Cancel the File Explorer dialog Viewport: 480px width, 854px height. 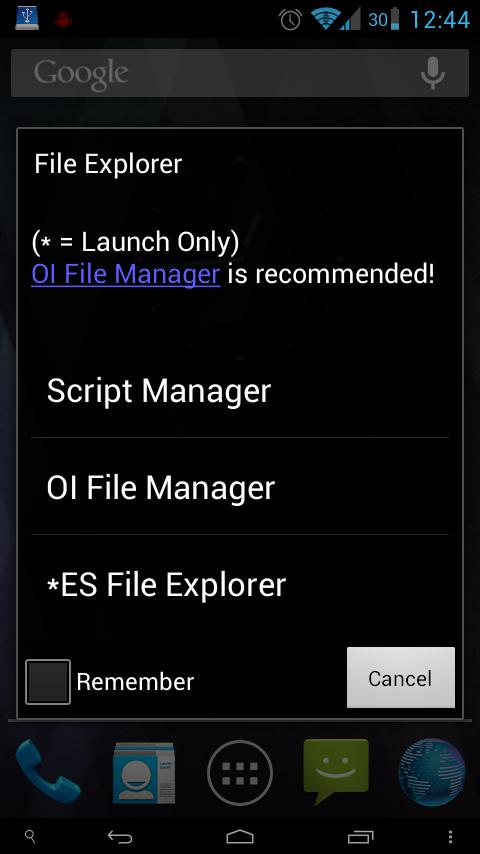pos(400,678)
